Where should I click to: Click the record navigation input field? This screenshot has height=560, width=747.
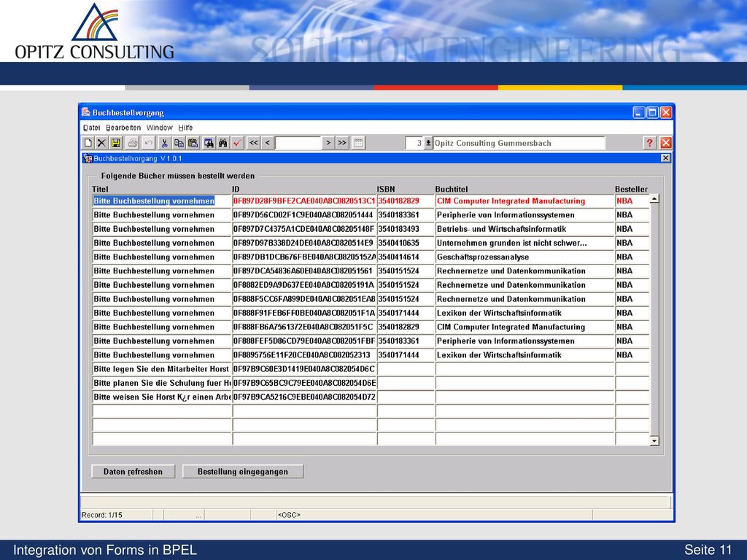click(x=298, y=143)
